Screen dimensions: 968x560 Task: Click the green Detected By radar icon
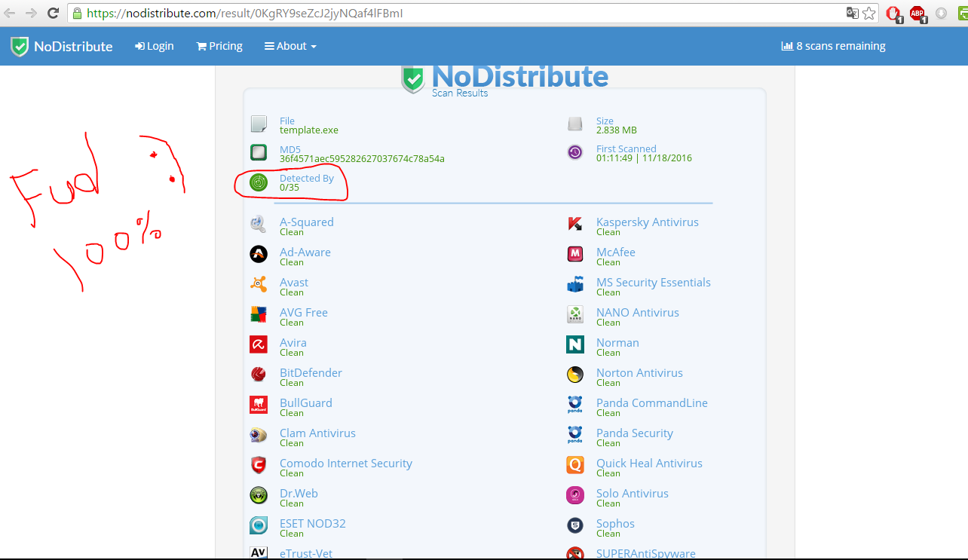tap(259, 182)
